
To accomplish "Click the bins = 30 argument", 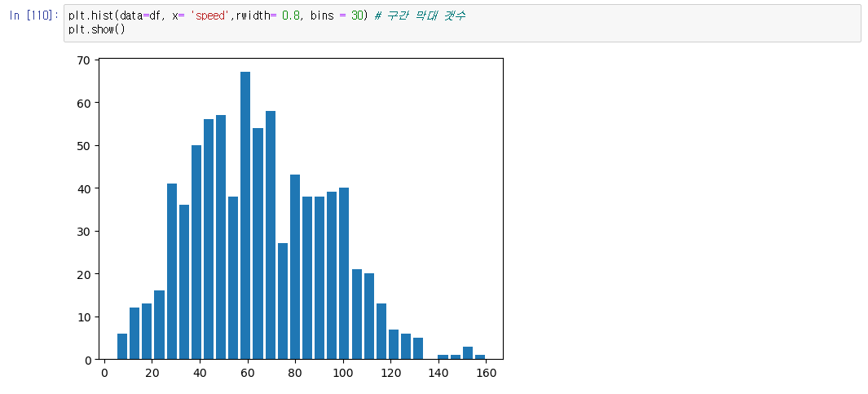I will tap(336, 16).
